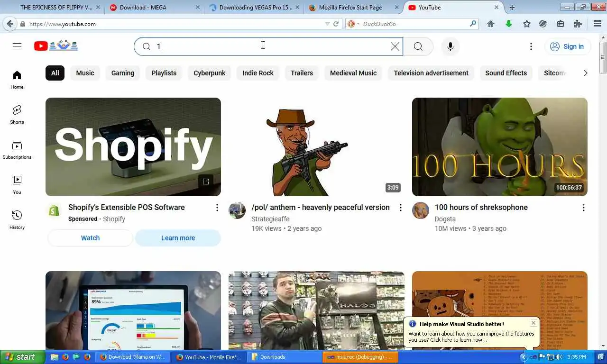Click Watch on the Shopify ad
This screenshot has width=607, height=364.
coord(90,238)
